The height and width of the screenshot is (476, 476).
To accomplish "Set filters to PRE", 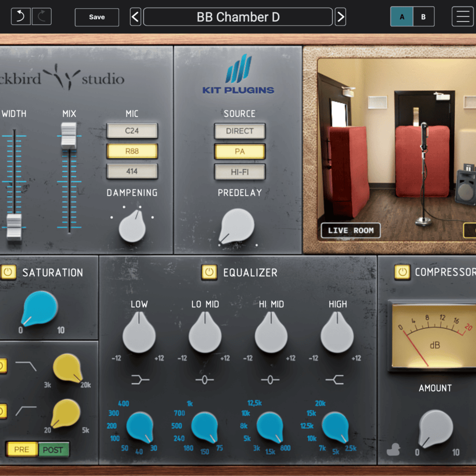I will pos(21,450).
